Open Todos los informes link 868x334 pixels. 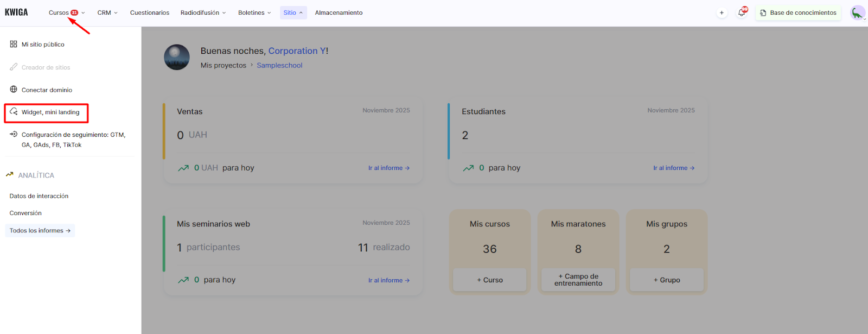tap(40, 230)
